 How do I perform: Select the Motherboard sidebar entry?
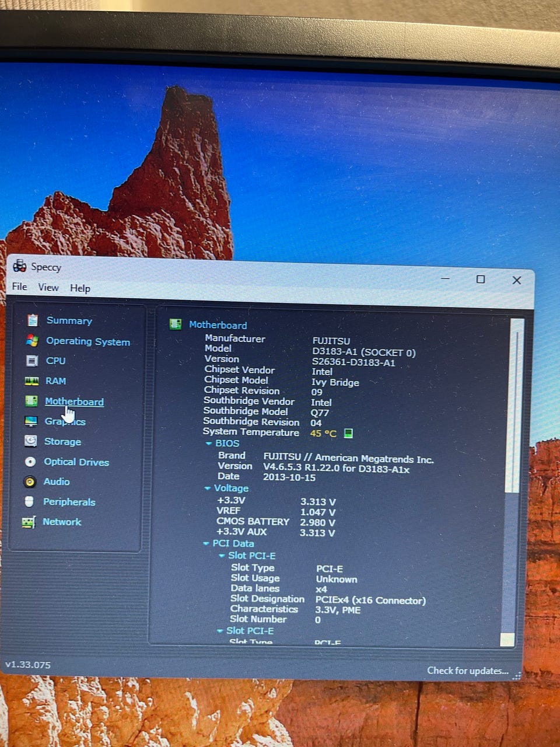75,402
